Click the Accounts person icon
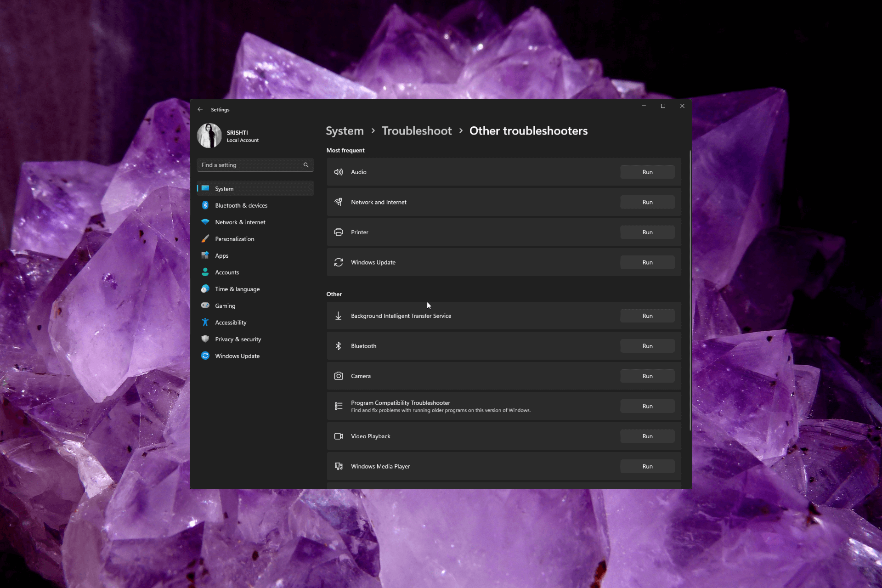Viewport: 882px width, 588px height. (x=205, y=272)
